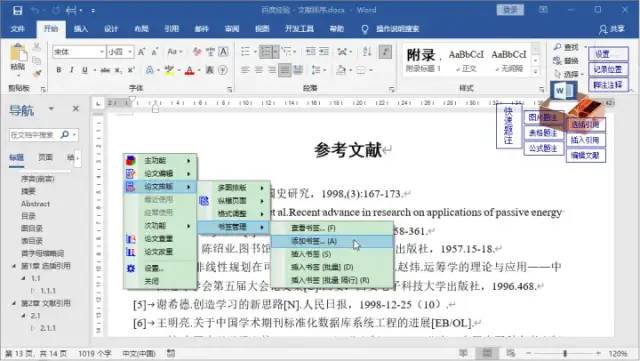The image size is (640, 361).
Task: Click the 插入引用 floating button
Action: [x=585, y=140]
